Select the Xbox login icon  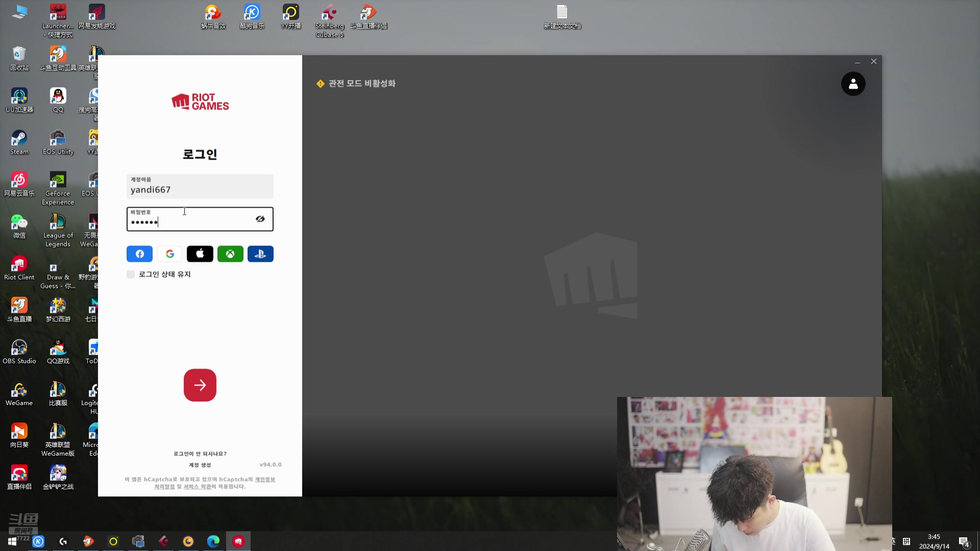(230, 254)
